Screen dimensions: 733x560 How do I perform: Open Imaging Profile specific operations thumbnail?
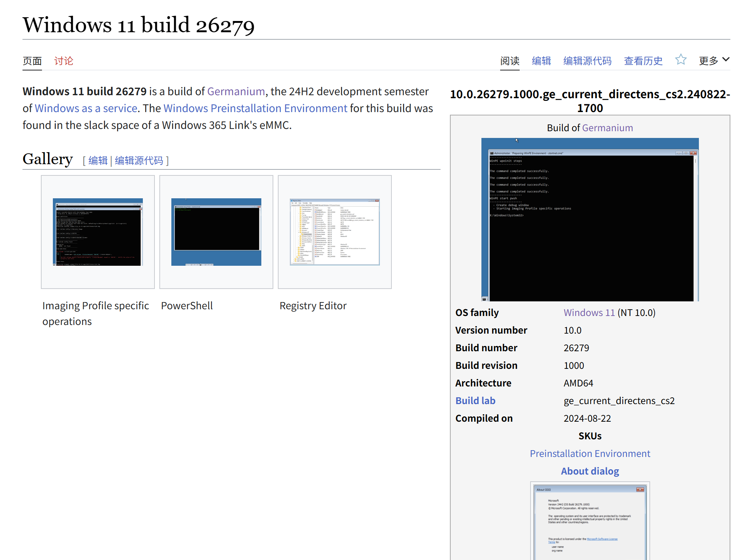tap(98, 232)
